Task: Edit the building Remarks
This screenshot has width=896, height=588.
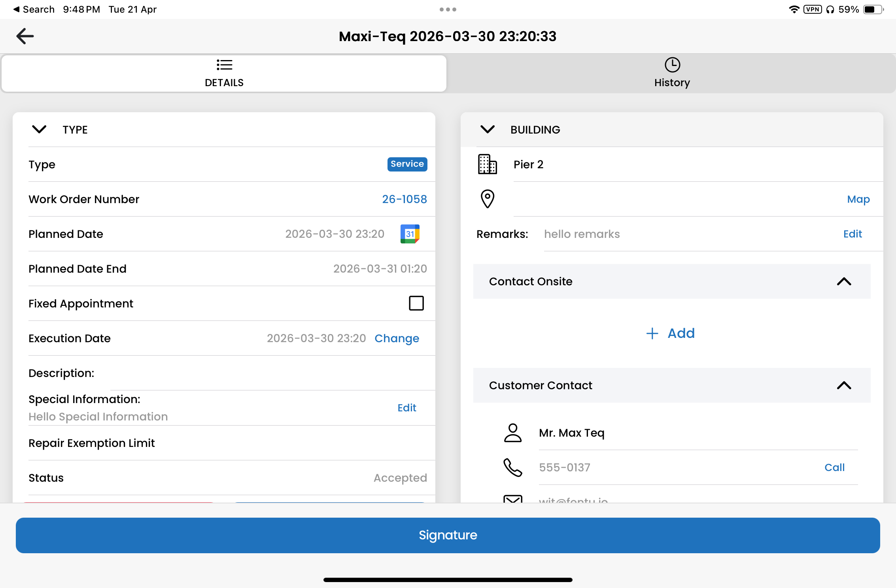Action: pyautogui.click(x=853, y=234)
